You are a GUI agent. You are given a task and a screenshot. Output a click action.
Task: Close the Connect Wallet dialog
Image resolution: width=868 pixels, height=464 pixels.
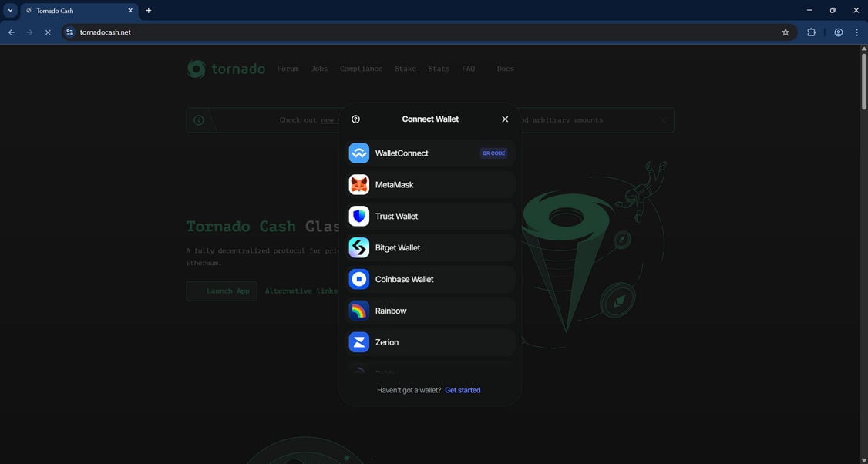click(505, 119)
